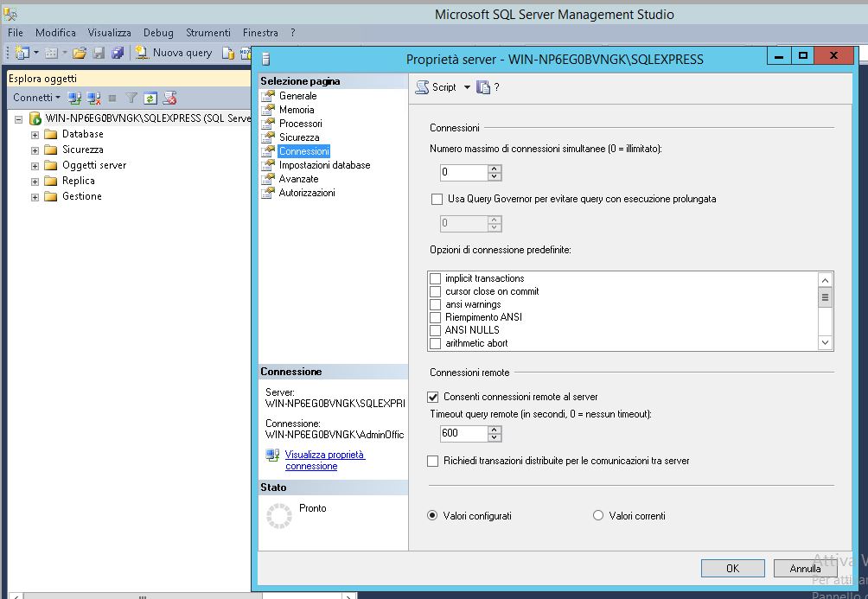The height and width of the screenshot is (599, 868).
Task: Click Connect Object Explorer icon
Action: point(74,98)
